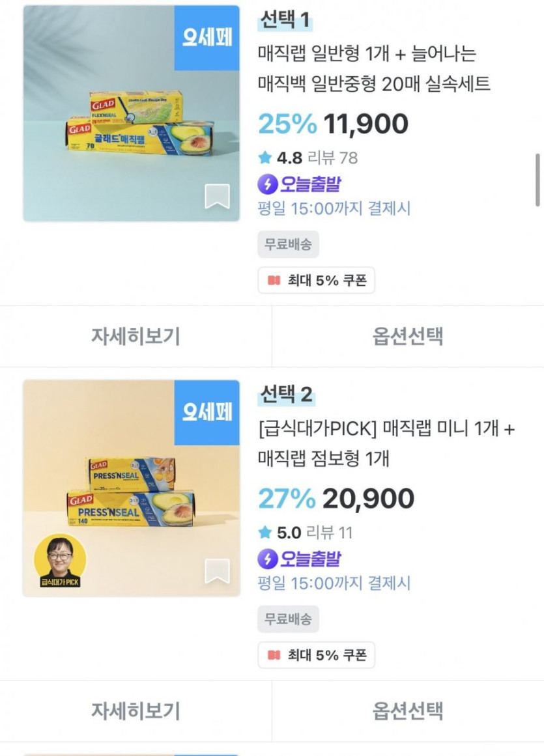
Task: Click the lightning 오늘출발 icon for 선택 1
Action: (267, 184)
